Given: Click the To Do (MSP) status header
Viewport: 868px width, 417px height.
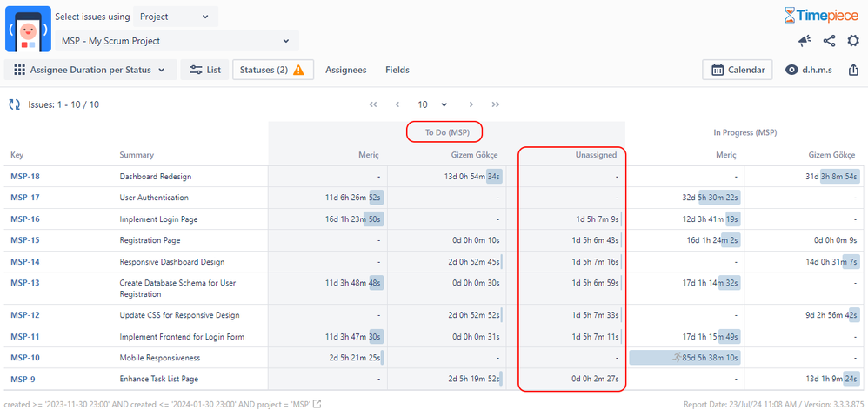Looking at the screenshot, I should [445, 133].
